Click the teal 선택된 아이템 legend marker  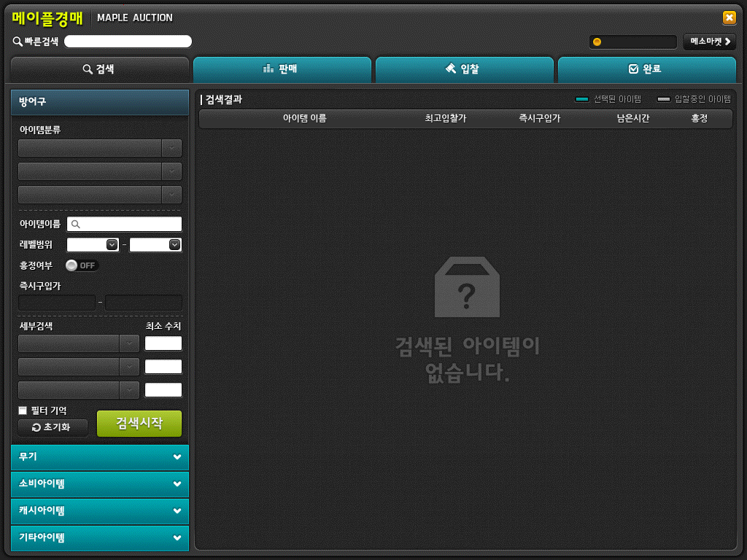tap(581, 99)
